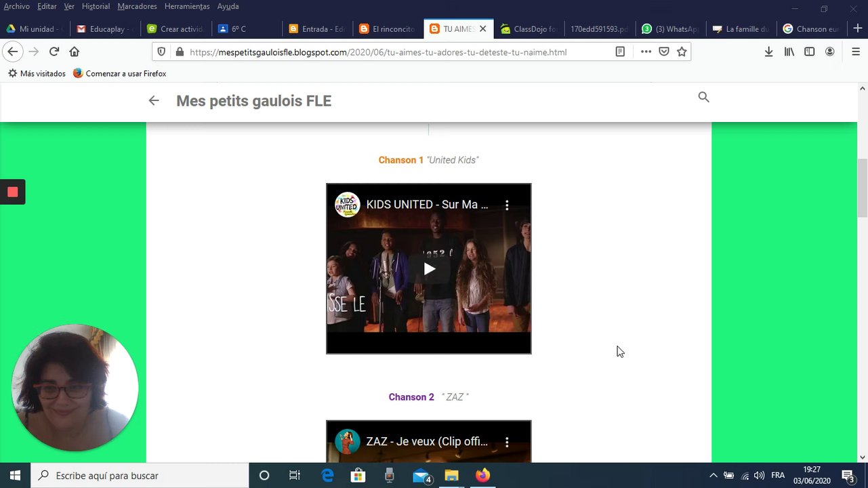The width and height of the screenshot is (868, 488).
Task: Open Kids United video options three-dot menu
Action: pos(507,205)
